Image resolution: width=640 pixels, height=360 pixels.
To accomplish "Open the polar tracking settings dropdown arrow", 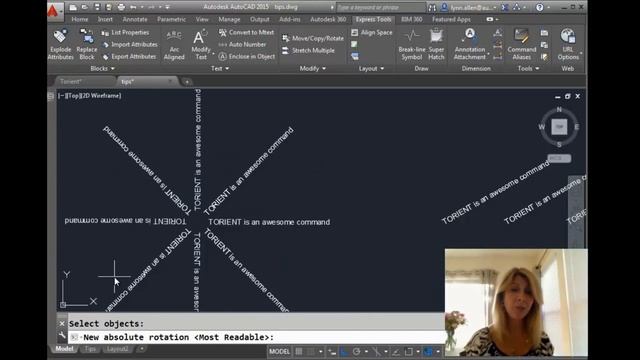I will [x=366, y=351].
